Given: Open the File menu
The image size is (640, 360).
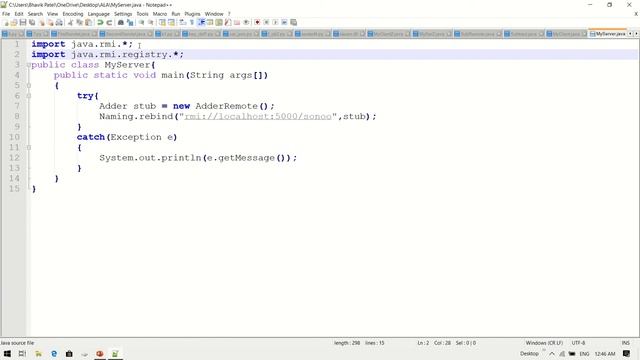Looking at the screenshot, I should tap(6, 14).
